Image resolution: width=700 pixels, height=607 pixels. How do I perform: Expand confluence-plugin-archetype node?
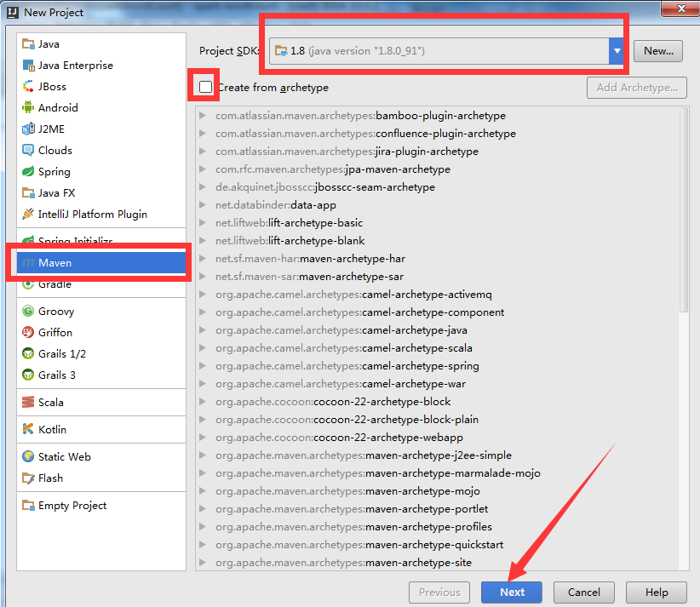[x=203, y=134]
